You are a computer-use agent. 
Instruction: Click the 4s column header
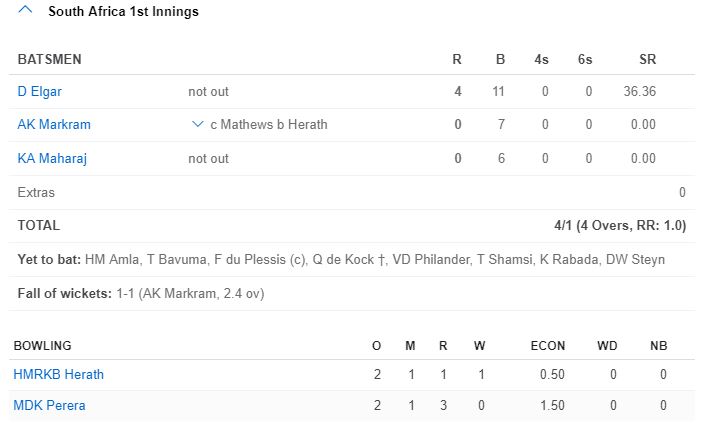point(541,60)
